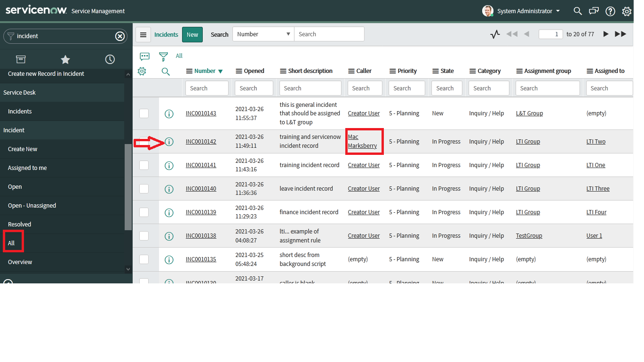Preview record INC0010143 info icon
The width and height of the screenshot is (644, 362).
coord(169,113)
